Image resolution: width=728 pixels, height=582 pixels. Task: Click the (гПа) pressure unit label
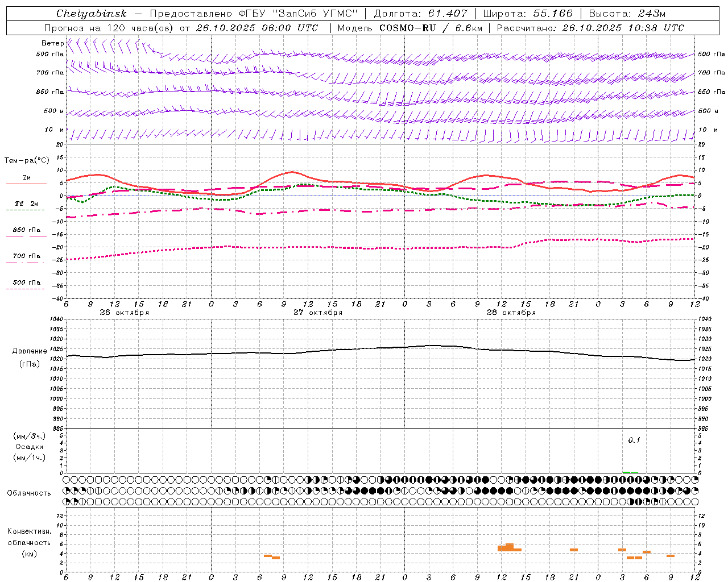(x=30, y=364)
